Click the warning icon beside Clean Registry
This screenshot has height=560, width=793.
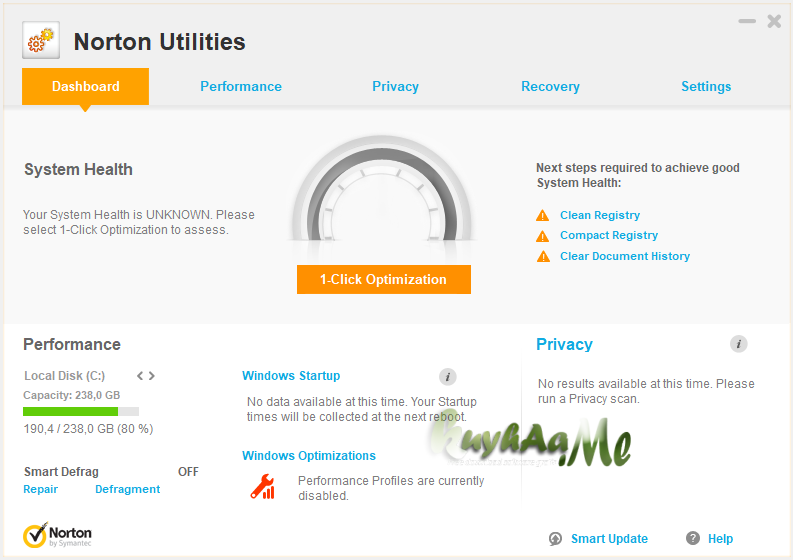(x=543, y=216)
